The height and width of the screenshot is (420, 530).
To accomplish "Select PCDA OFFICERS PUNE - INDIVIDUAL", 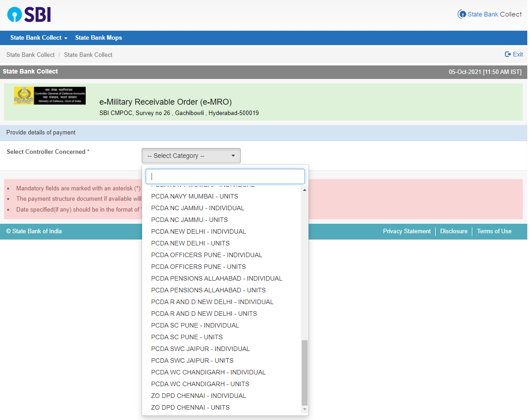I will pyautogui.click(x=207, y=255).
